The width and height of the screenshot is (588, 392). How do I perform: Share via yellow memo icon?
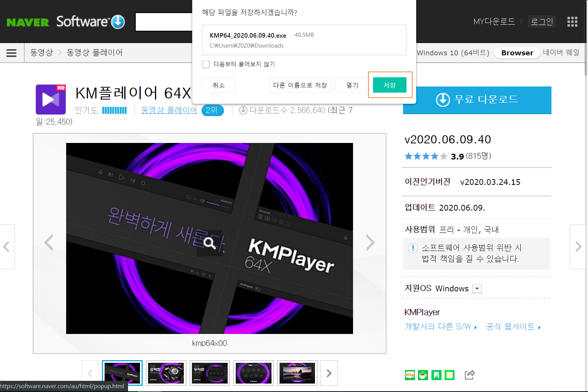449,375
